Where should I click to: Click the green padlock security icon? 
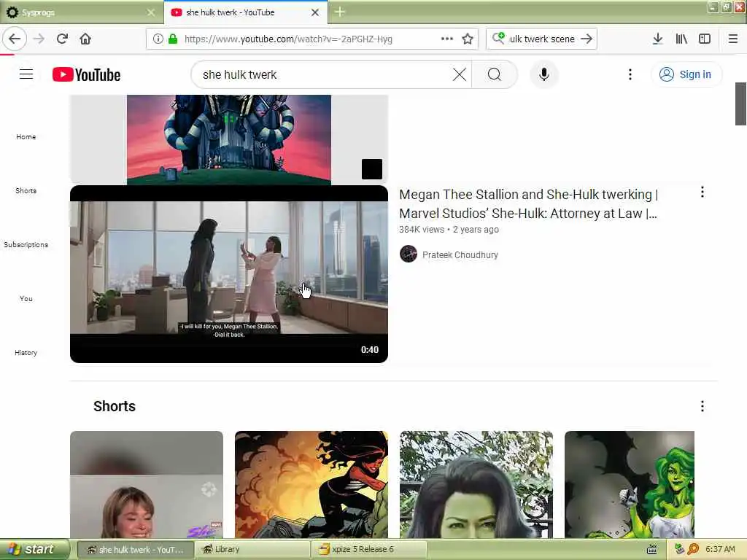pyautogui.click(x=172, y=39)
